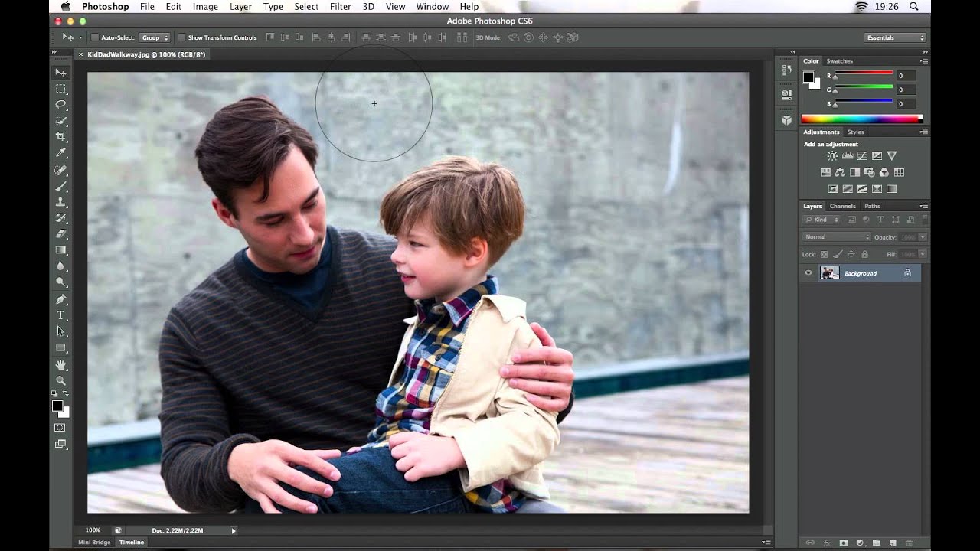The image size is (980, 551).
Task: Pick a color from the spectrum ramp
Action: [x=861, y=119]
